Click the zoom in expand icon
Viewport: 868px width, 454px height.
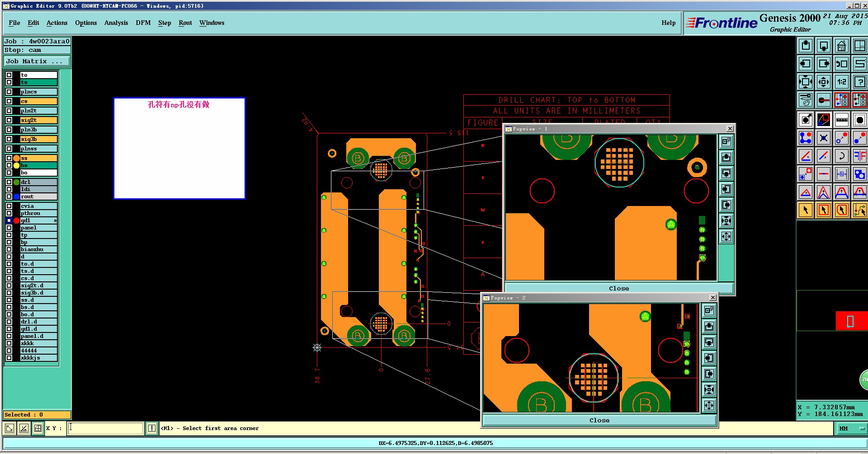pyautogui.click(x=806, y=82)
